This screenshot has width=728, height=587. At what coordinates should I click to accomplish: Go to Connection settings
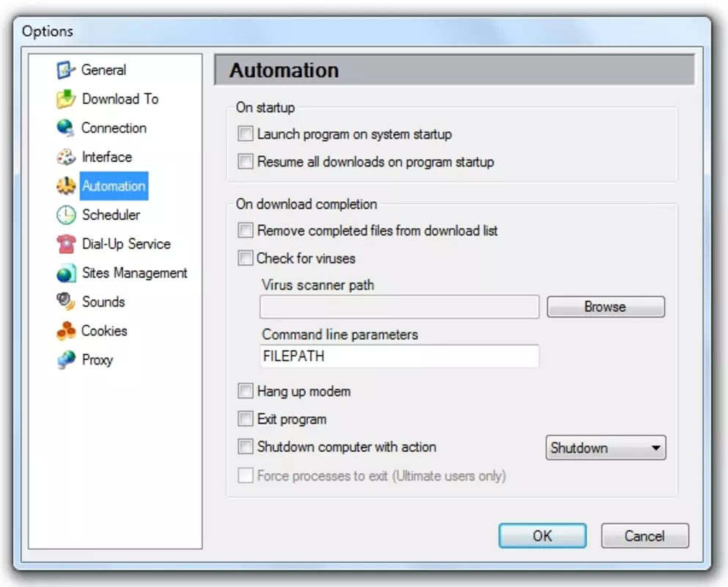(x=114, y=128)
